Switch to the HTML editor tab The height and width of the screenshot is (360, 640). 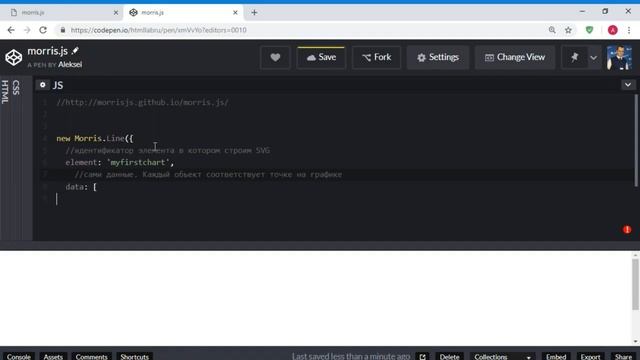click(x=5, y=92)
